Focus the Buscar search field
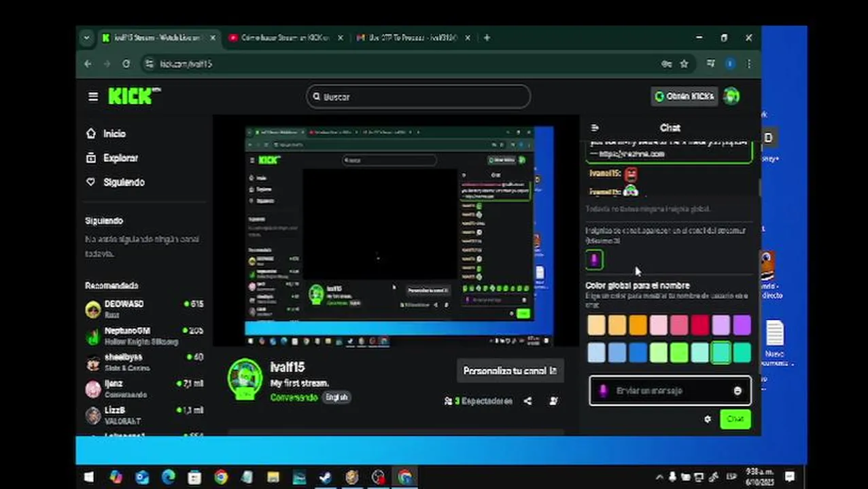 tap(418, 96)
